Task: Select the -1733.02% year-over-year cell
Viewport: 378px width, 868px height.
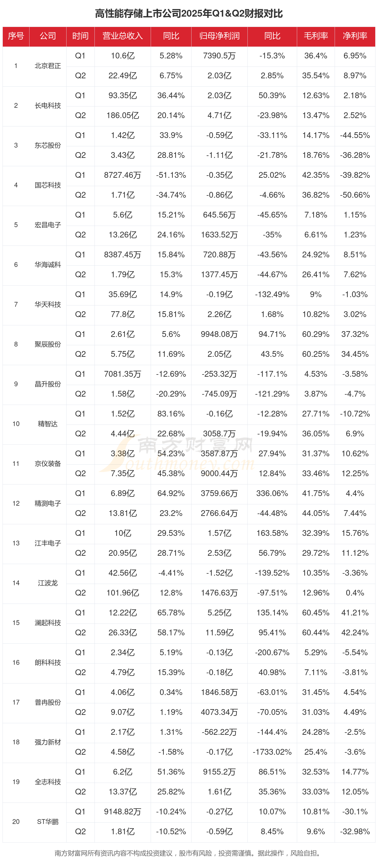Action: 272,752
